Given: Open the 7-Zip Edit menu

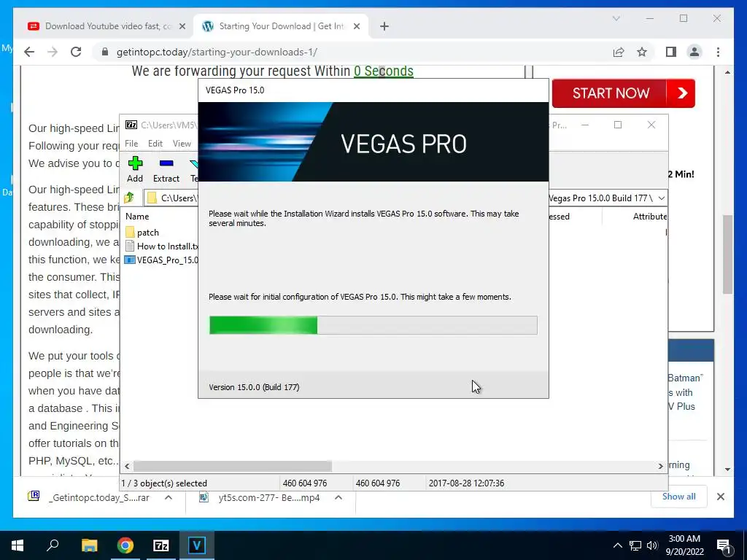Looking at the screenshot, I should tap(155, 144).
